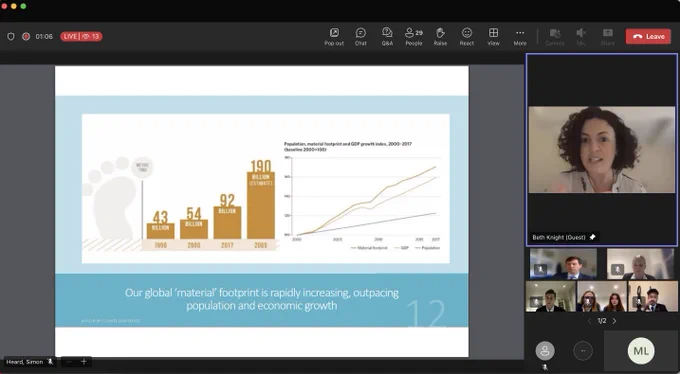
Task: Select the tile of young man in dark suit
Action: [x=551, y=296]
